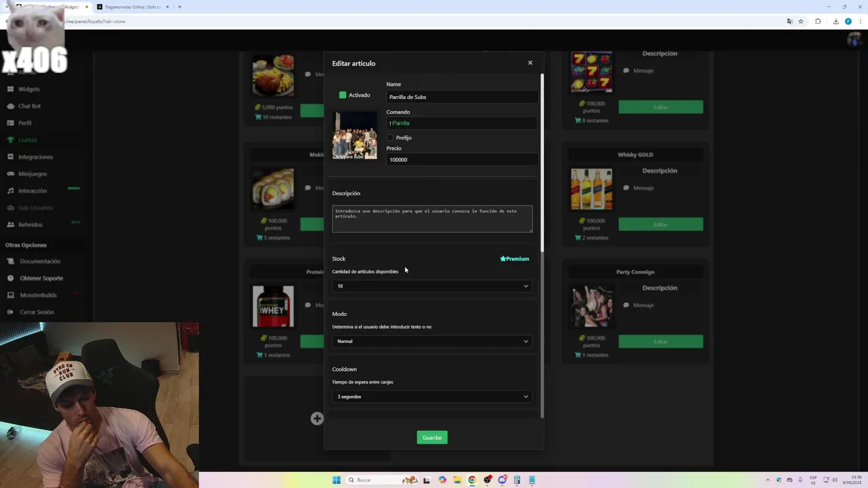Open MonsterBuilds link
The image size is (868, 488).
click(38, 295)
